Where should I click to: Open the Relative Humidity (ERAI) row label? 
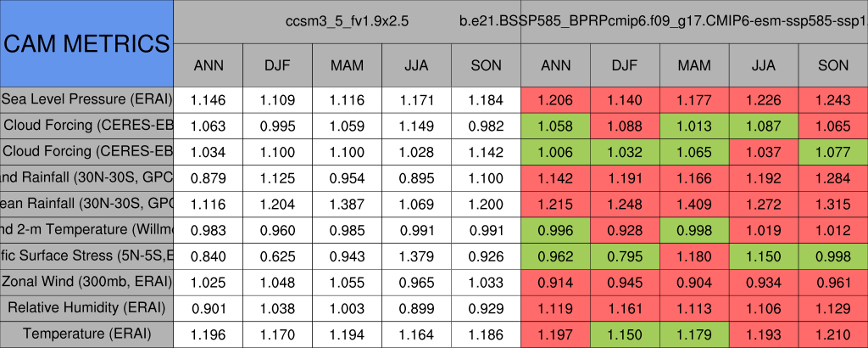(x=86, y=308)
